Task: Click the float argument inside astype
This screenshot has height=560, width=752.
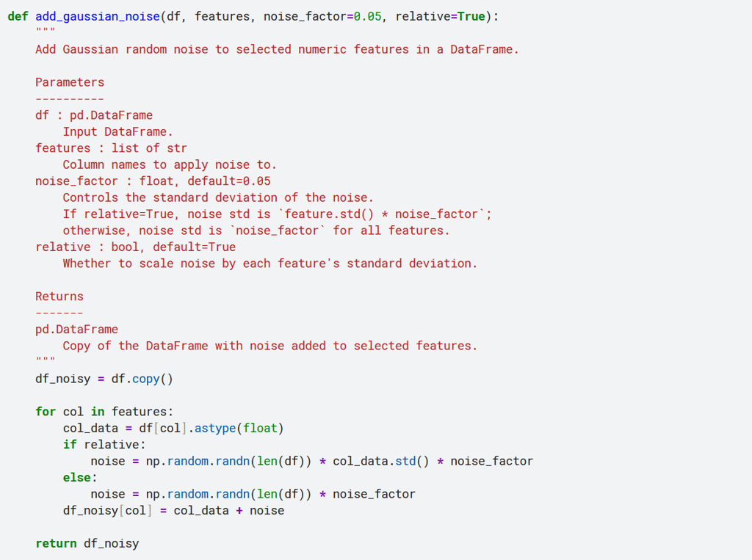Action: [x=260, y=428]
